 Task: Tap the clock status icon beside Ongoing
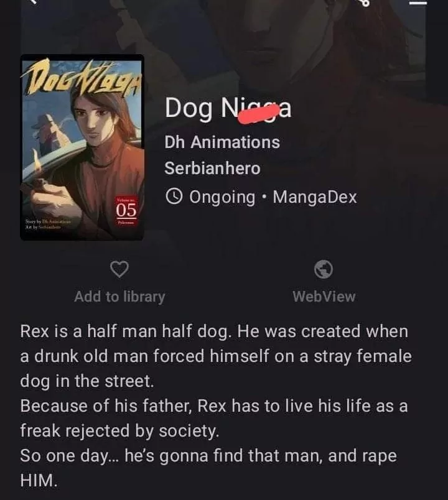pyautogui.click(x=174, y=197)
